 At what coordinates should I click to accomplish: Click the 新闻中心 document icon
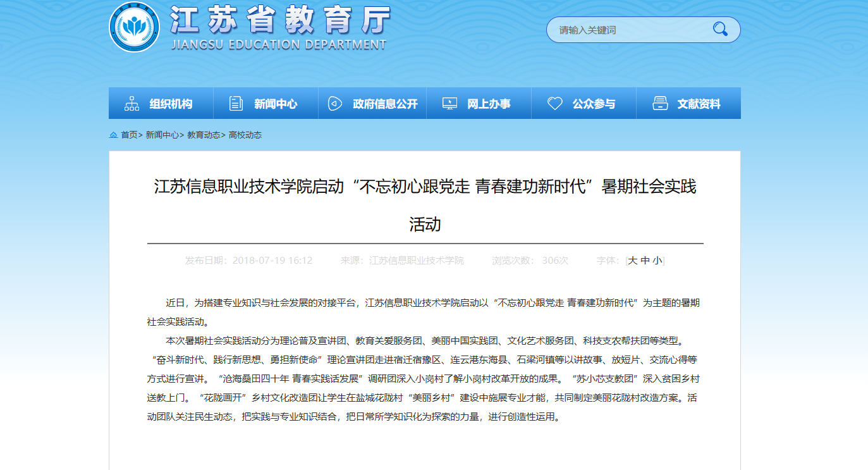pyautogui.click(x=236, y=104)
